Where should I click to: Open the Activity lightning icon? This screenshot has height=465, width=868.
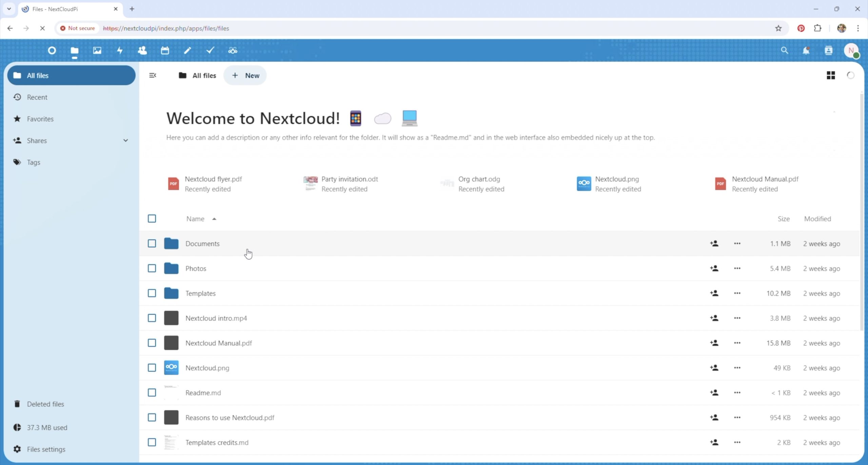pyautogui.click(x=120, y=50)
